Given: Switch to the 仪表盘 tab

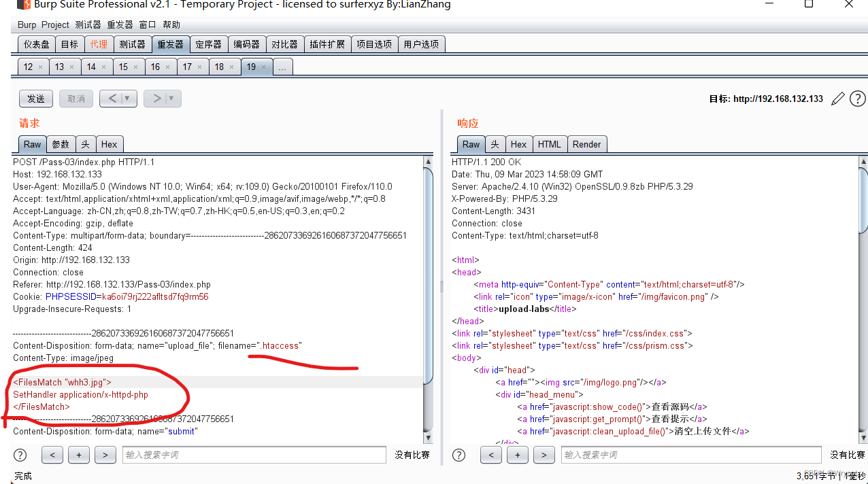Looking at the screenshot, I should [x=37, y=44].
